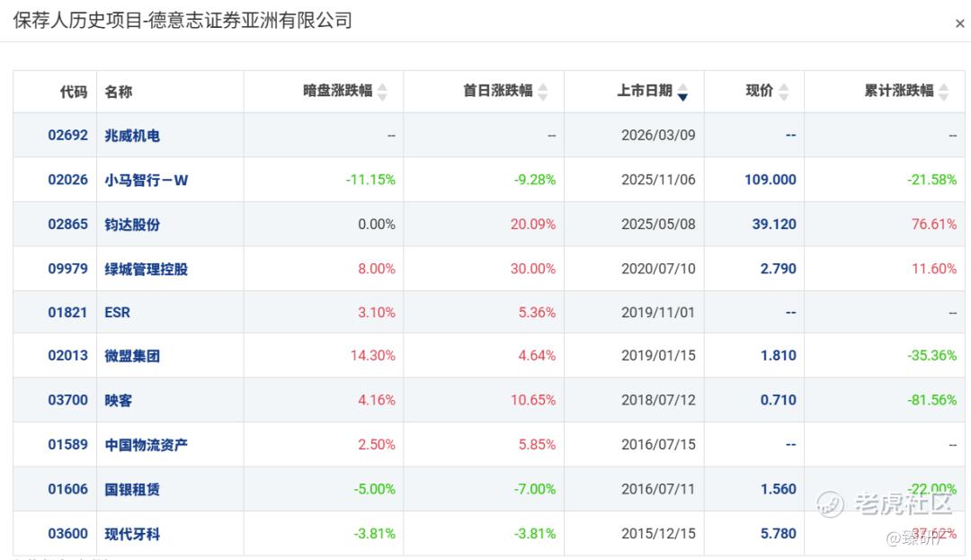The image size is (971, 560).
Task: Sort by 暗盘涨跌幅 column arrows
Action: pos(382,92)
